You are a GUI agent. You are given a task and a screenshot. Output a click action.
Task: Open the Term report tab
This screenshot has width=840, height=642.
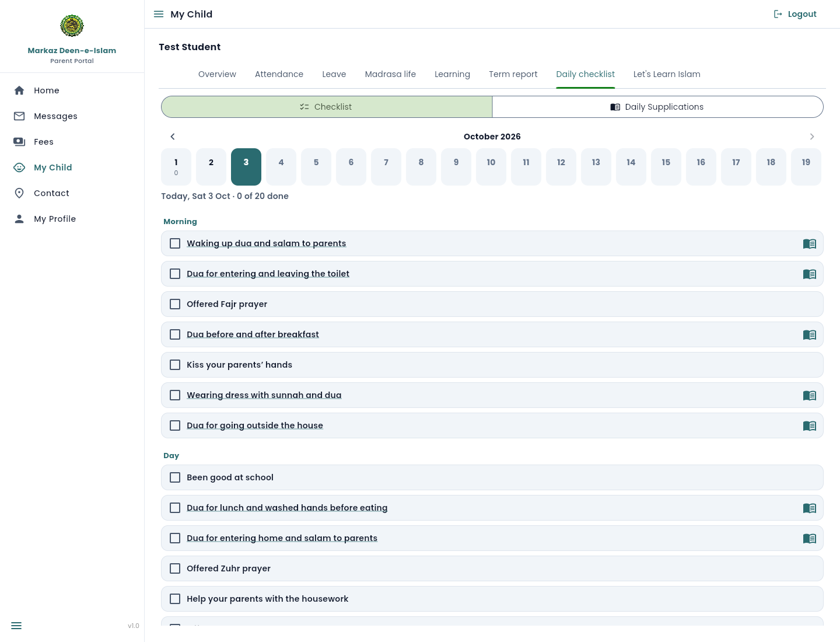[513, 74]
